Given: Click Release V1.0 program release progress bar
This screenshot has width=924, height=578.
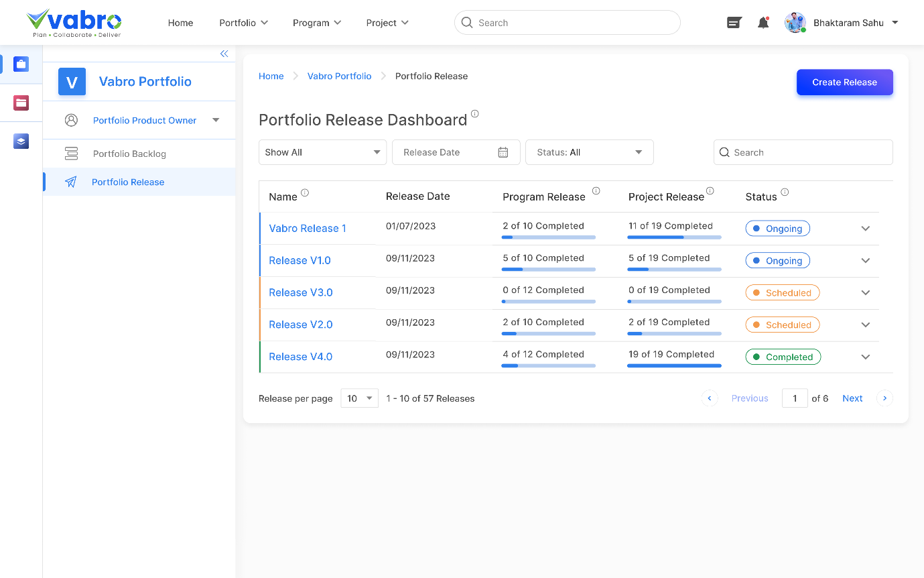Looking at the screenshot, I should [549, 270].
